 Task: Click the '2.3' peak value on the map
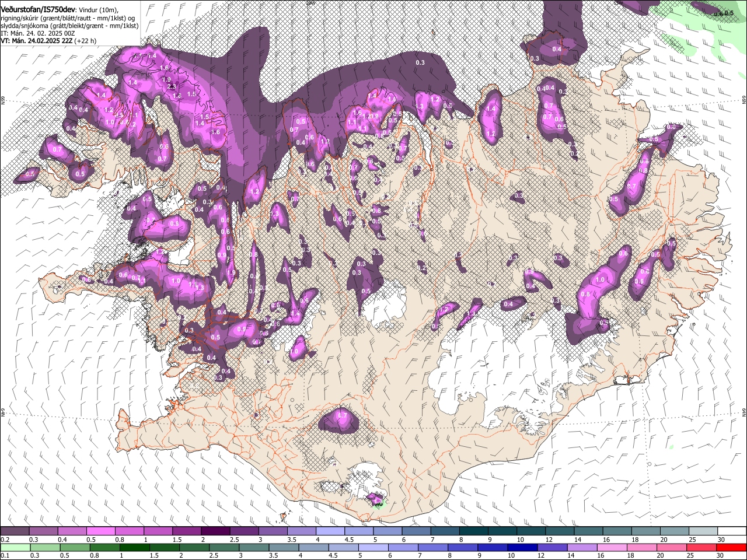tap(172, 86)
